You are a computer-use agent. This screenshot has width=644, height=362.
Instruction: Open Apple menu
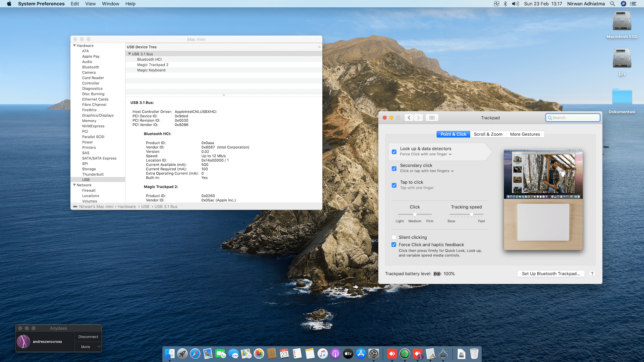click(9, 4)
